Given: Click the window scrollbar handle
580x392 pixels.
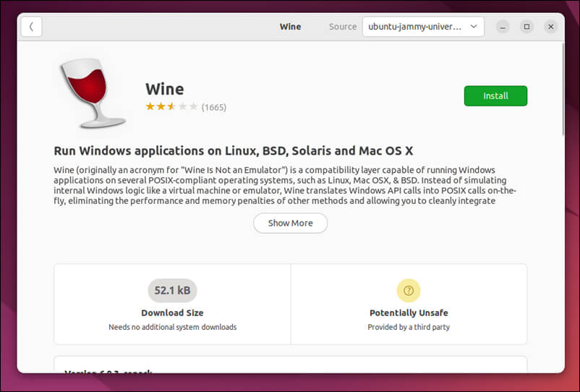Looking at the screenshot, I should tap(563, 90).
